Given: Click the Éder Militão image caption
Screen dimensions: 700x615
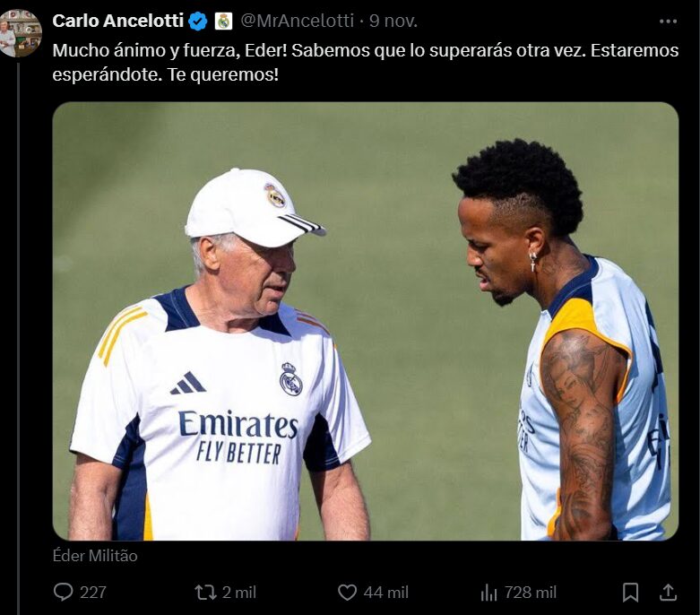Looking at the screenshot, I should [x=95, y=556].
